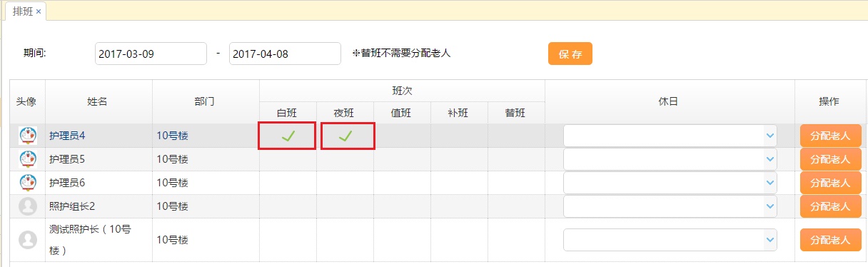Click the avatar icon of 护理员4

27,136
